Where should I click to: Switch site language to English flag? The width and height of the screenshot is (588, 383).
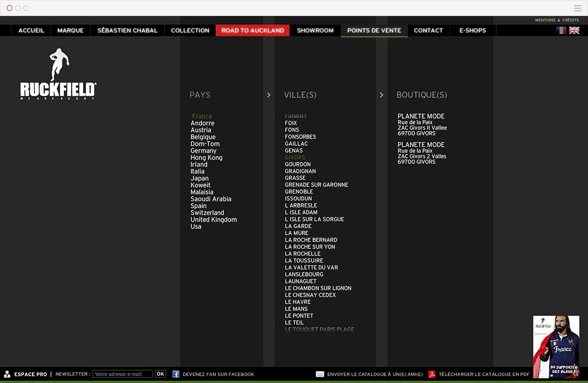[x=574, y=30]
